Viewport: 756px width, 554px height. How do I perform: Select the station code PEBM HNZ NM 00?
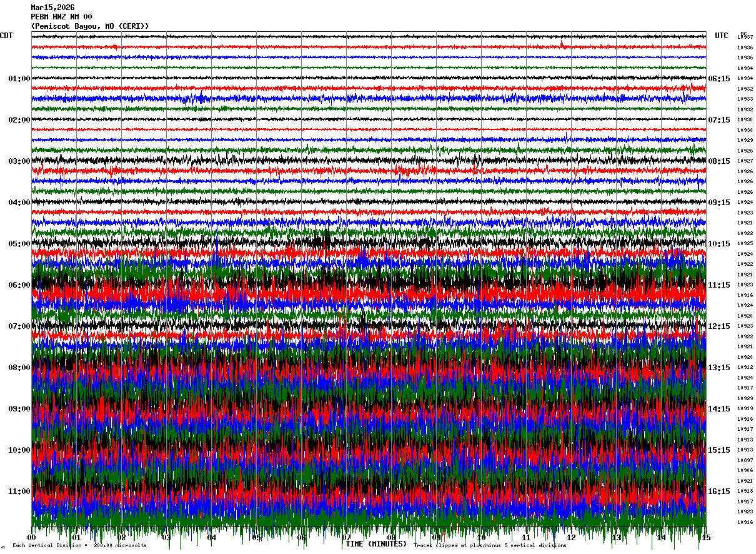coord(61,17)
